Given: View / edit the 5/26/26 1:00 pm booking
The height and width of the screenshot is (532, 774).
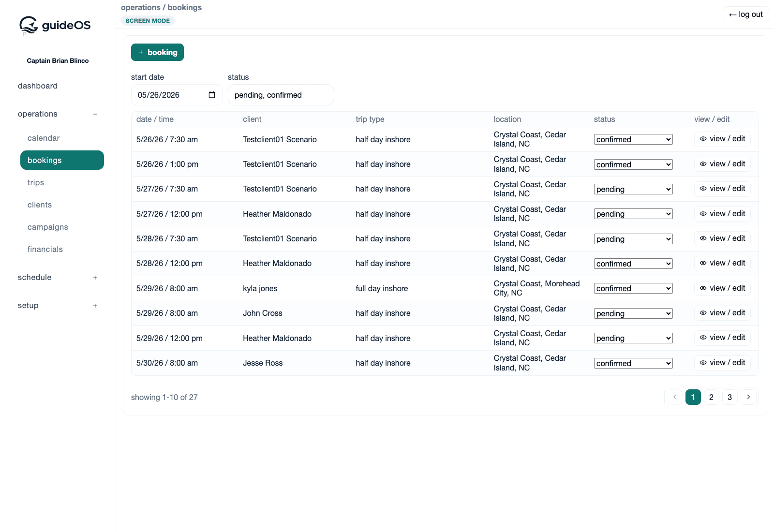Looking at the screenshot, I should [722, 164].
